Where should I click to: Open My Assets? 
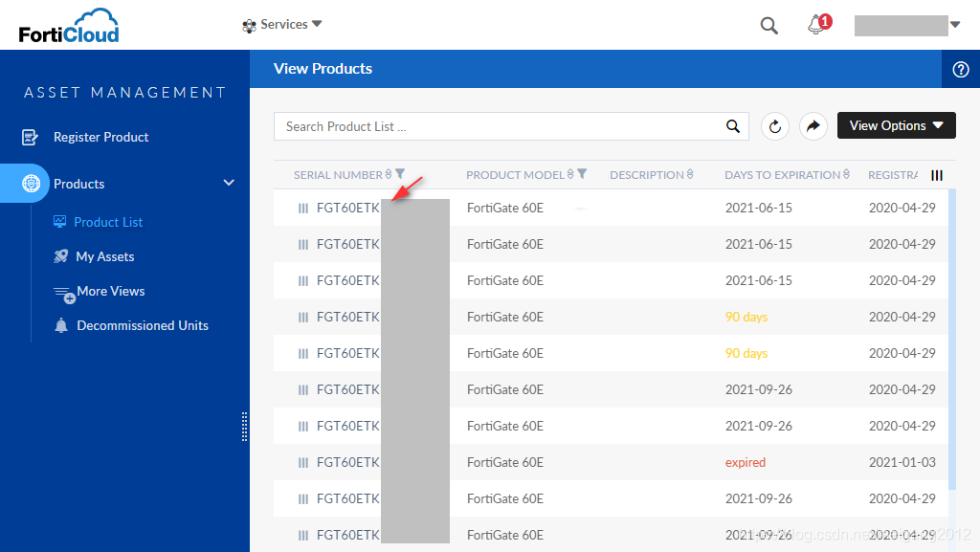coord(105,256)
